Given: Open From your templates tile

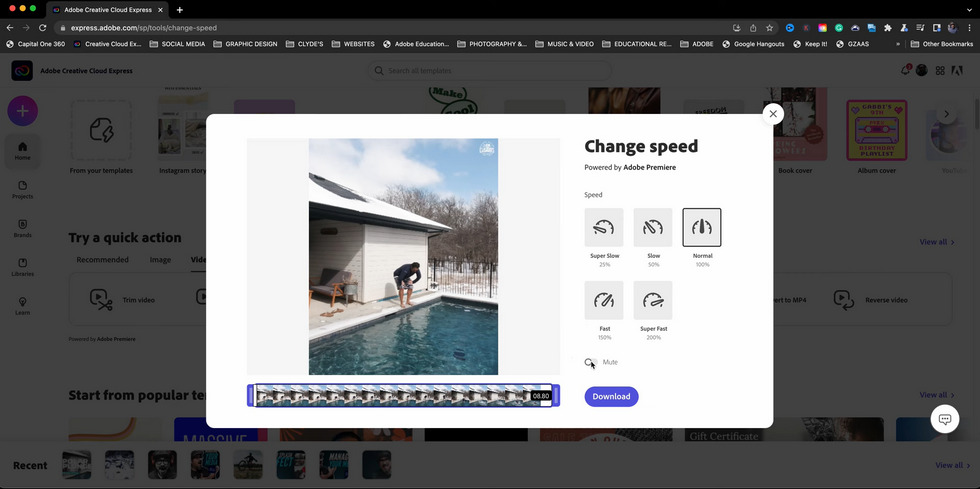Looking at the screenshot, I should point(101,136).
